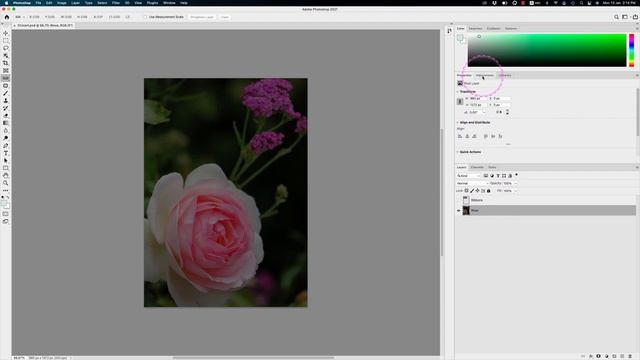The width and height of the screenshot is (640, 360).
Task: Select the Rectangular Marquee tool
Action: tap(6, 41)
